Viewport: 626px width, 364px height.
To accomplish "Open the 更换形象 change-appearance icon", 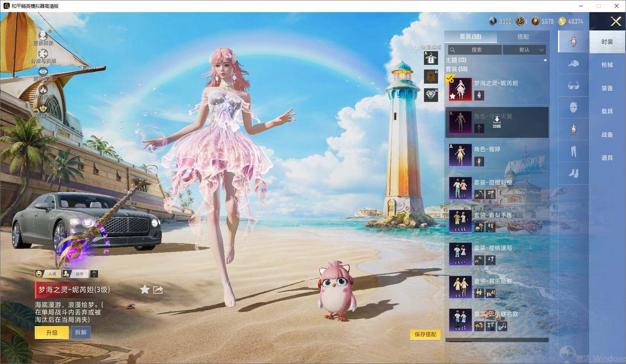I will point(43,36).
